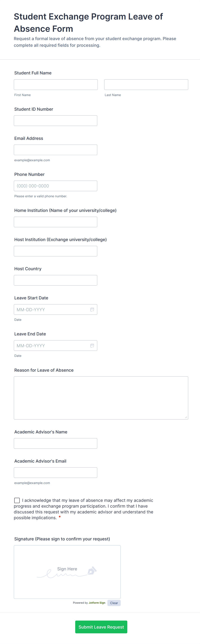Click the student Email Address input
The width and height of the screenshot is (200, 644).
(x=55, y=150)
